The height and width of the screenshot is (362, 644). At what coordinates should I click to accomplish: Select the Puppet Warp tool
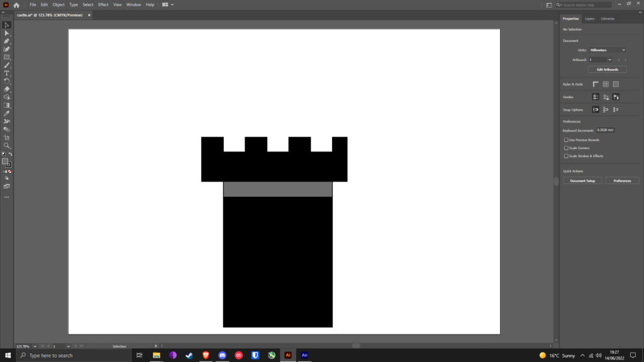point(6,121)
